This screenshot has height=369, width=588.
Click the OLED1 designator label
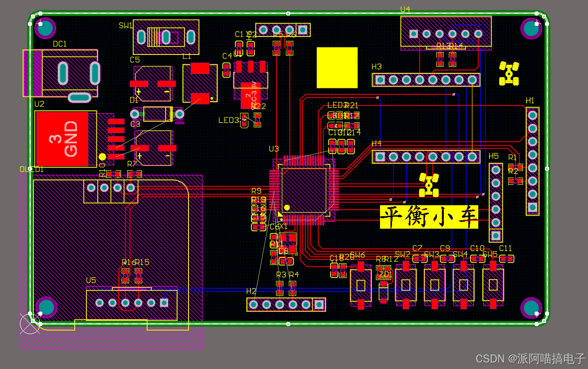[31, 169]
